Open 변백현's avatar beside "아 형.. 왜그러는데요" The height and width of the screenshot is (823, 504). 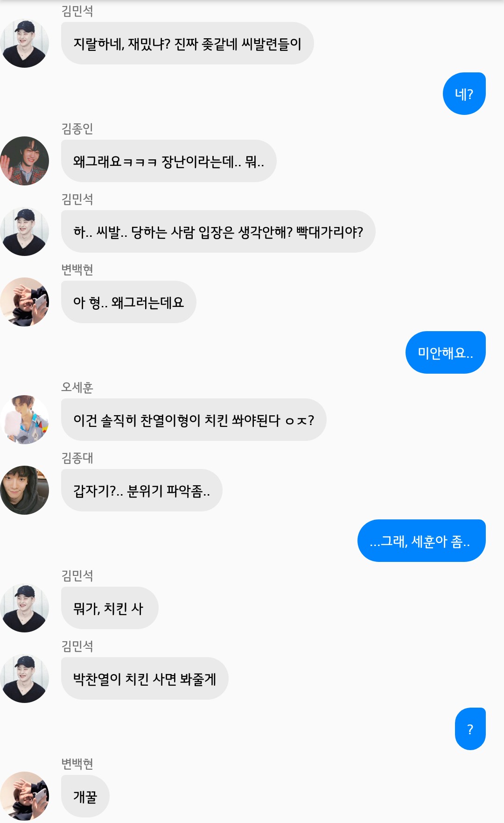25,302
